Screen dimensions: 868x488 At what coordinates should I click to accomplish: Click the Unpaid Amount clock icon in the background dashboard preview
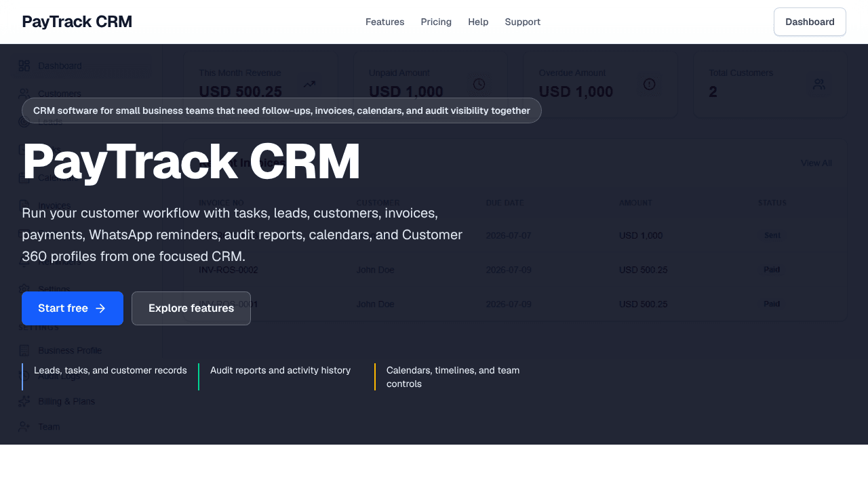(x=479, y=84)
